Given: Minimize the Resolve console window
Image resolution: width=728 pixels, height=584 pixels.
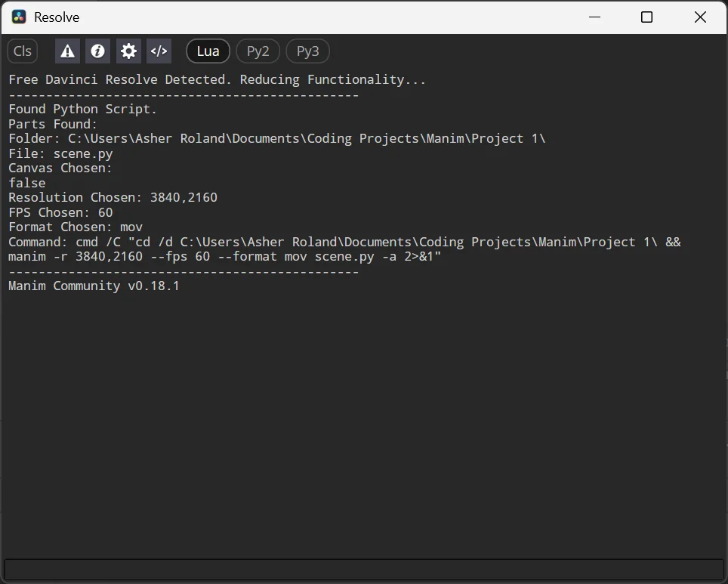Looking at the screenshot, I should (x=595, y=17).
